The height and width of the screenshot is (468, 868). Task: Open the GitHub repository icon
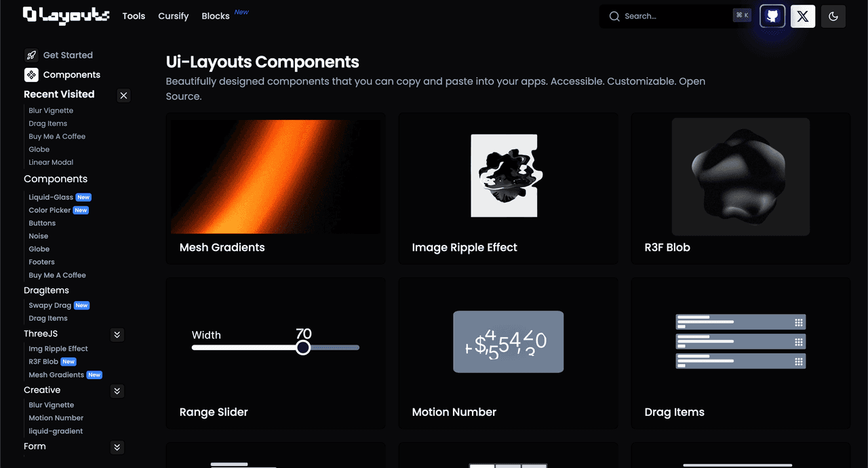(772, 16)
